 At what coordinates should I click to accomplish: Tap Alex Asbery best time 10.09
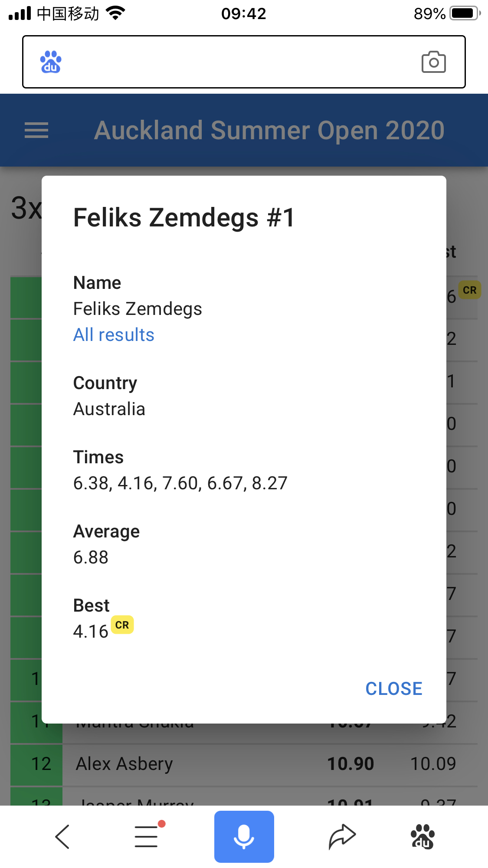(x=433, y=764)
